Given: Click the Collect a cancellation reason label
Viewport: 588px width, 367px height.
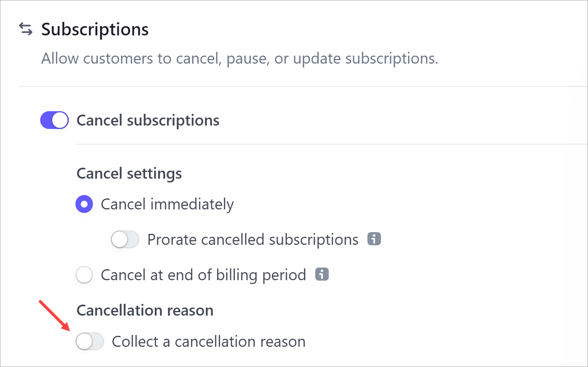Looking at the screenshot, I should point(208,341).
